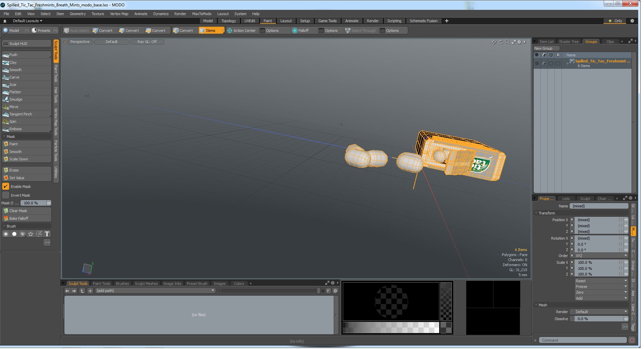644x349 pixels.
Task: Adjust the Mask Opacity 100.0 % slider
Action: pyautogui.click(x=36, y=203)
